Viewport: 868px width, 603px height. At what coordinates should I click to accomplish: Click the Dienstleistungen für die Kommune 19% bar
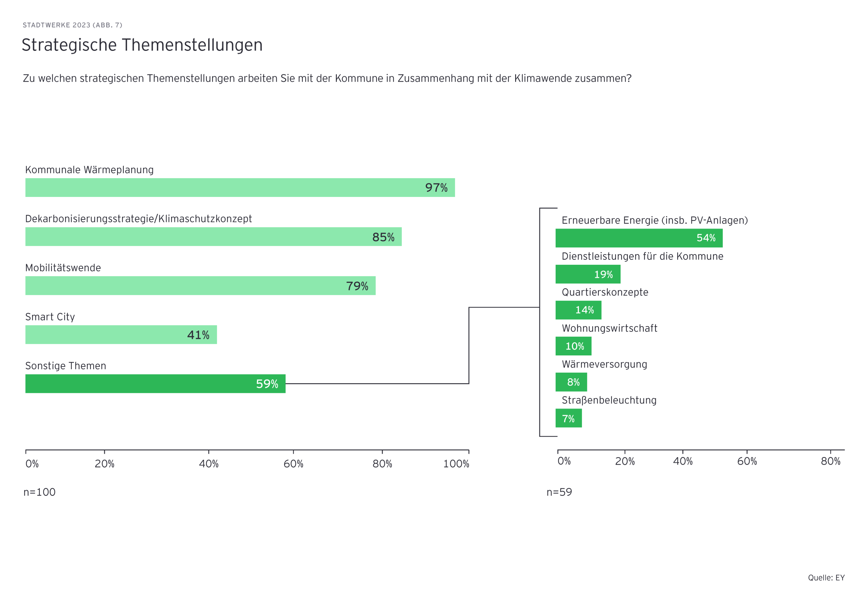tap(588, 274)
